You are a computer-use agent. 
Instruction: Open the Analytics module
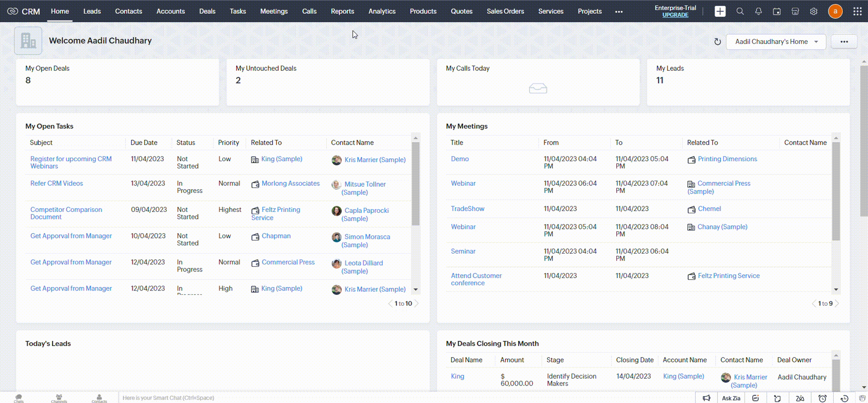click(x=381, y=11)
